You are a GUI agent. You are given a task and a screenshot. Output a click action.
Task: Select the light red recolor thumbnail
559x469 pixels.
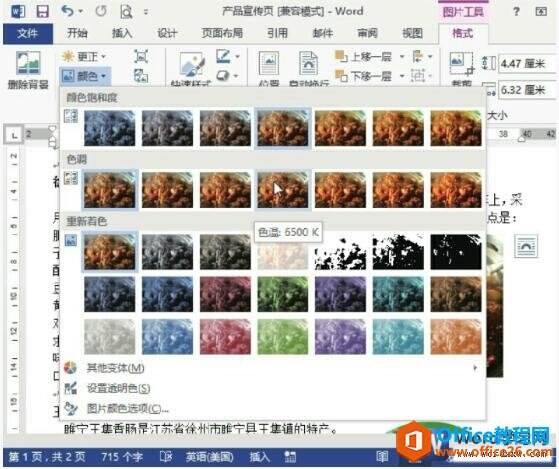click(x=225, y=336)
